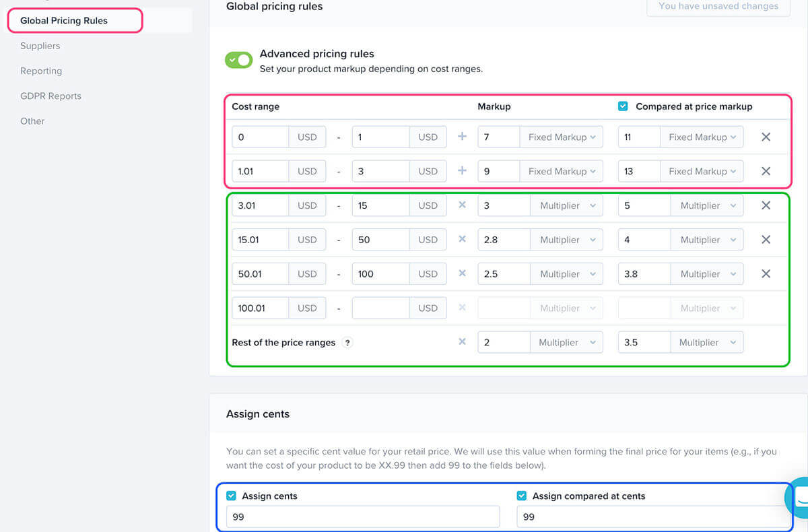Viewport: 808px width, 532px height.
Task: Uncheck Compared at price markup checkbox
Action: click(x=623, y=106)
